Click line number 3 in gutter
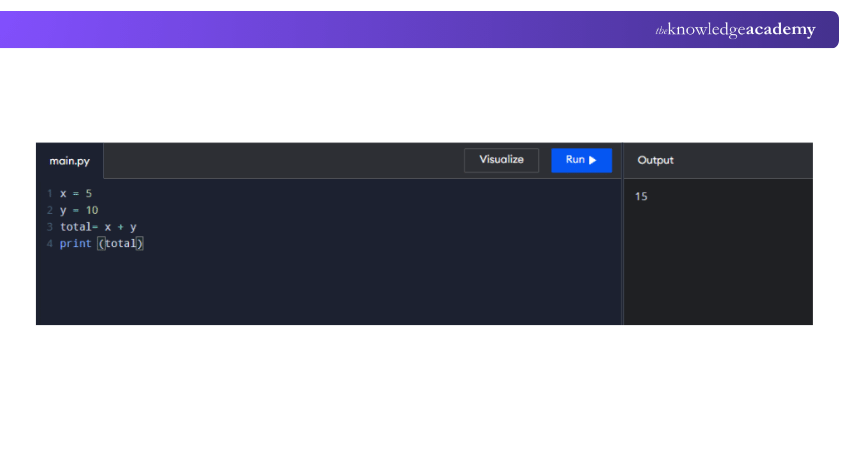This screenshot has height=450, width=850. point(49,227)
